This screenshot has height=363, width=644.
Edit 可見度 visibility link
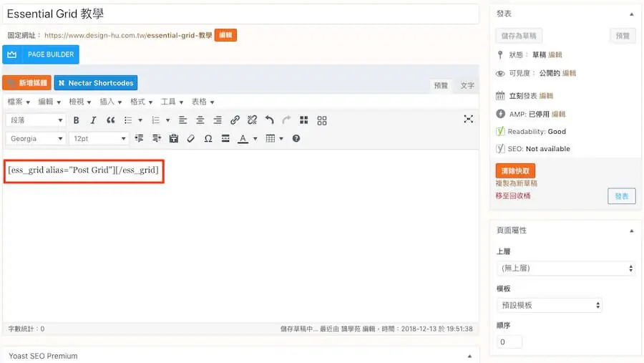click(x=570, y=73)
